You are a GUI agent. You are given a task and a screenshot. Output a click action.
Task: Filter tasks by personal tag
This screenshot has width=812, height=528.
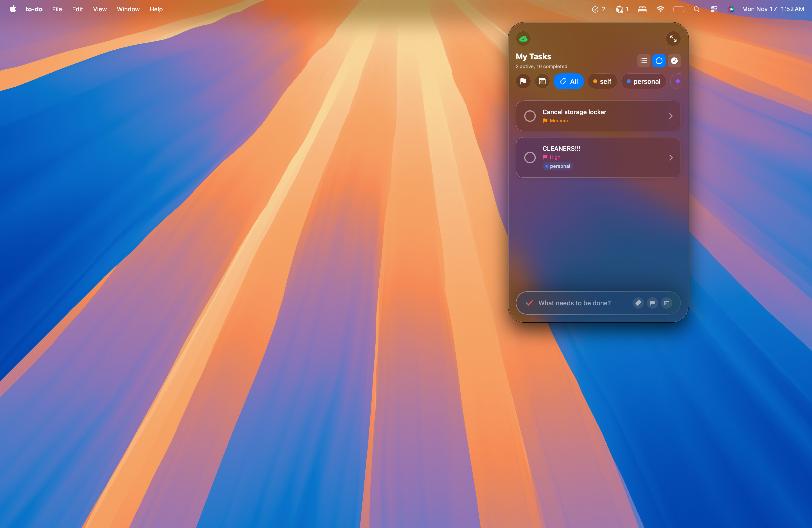(x=643, y=81)
